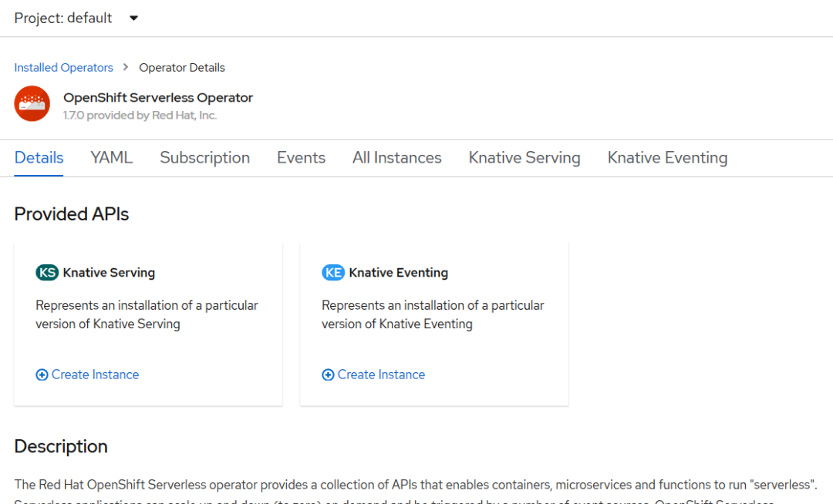Image resolution: width=833 pixels, height=504 pixels.
Task: Create Instance for Knative Eventing
Action: [x=373, y=375]
